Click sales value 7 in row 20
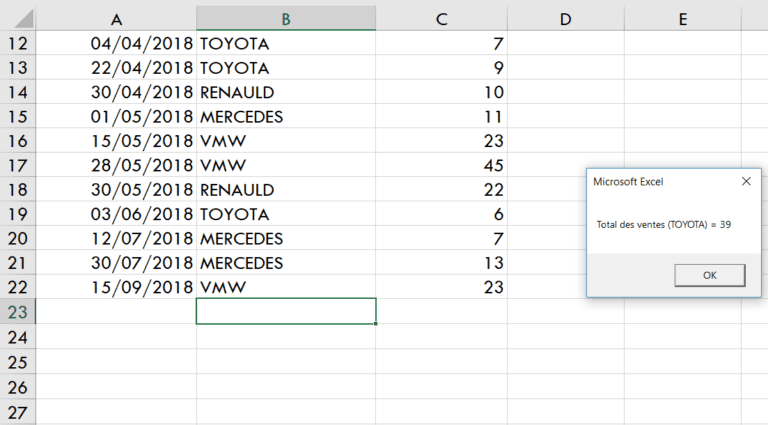 tap(441, 238)
